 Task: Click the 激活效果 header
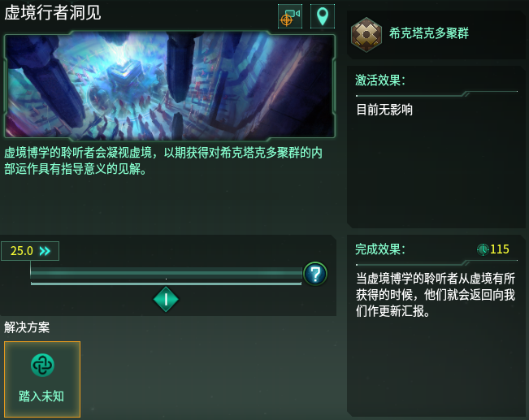click(380, 80)
